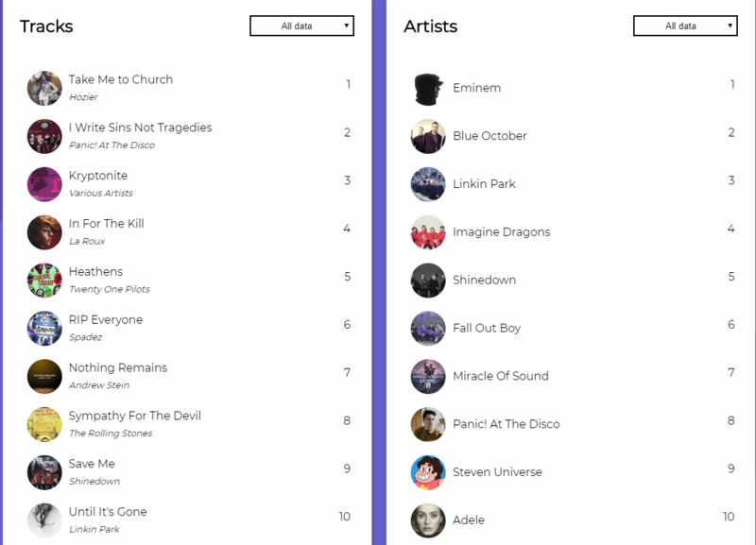Click 'Twenty One Pilots' track artist label
The width and height of the screenshot is (756, 545).
point(109,289)
